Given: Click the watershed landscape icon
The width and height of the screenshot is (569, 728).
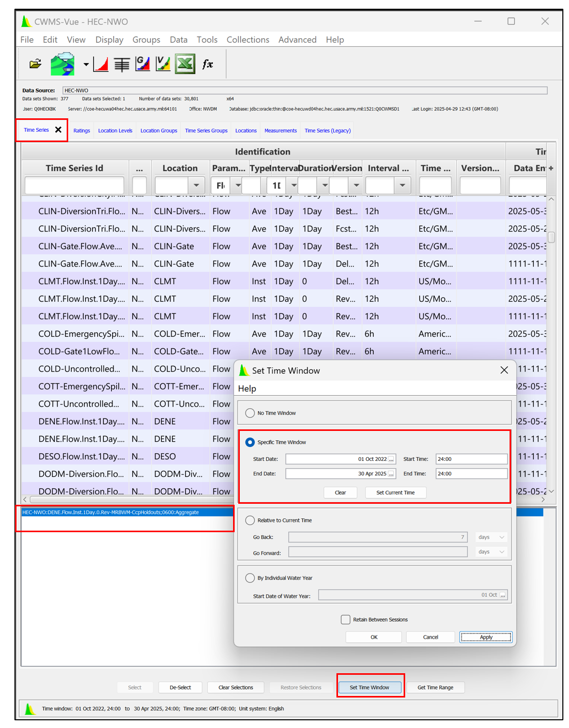Looking at the screenshot, I should (x=63, y=64).
